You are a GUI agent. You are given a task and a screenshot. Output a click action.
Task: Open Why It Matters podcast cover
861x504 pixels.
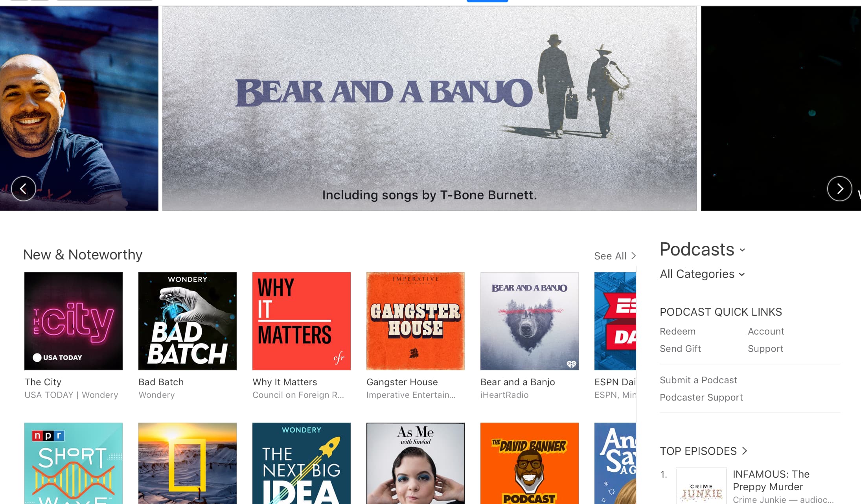302,321
